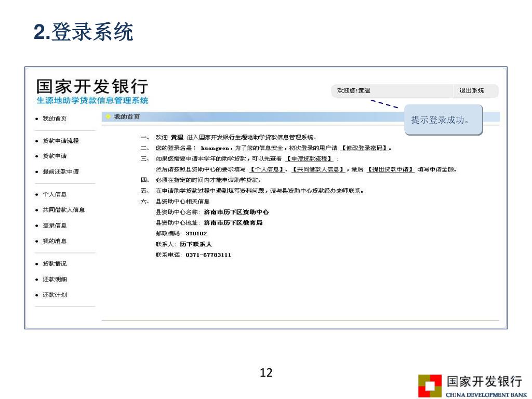This screenshot has height=399, width=532.
Task: Open 还款明细 sidebar item
Action: (54, 279)
